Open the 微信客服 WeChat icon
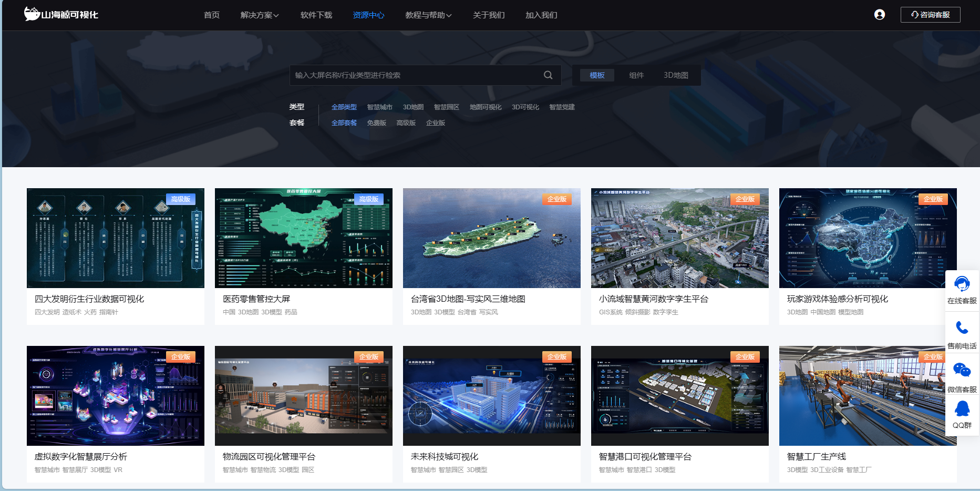Image resolution: width=980 pixels, height=491 pixels. tap(962, 371)
